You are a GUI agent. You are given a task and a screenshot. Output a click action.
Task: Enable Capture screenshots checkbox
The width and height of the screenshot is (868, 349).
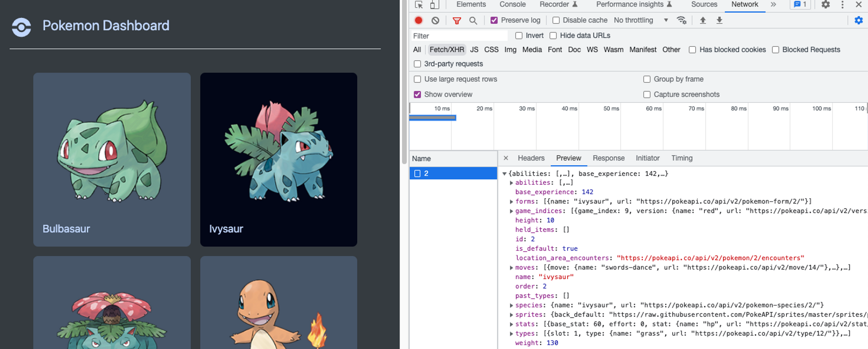click(x=647, y=95)
